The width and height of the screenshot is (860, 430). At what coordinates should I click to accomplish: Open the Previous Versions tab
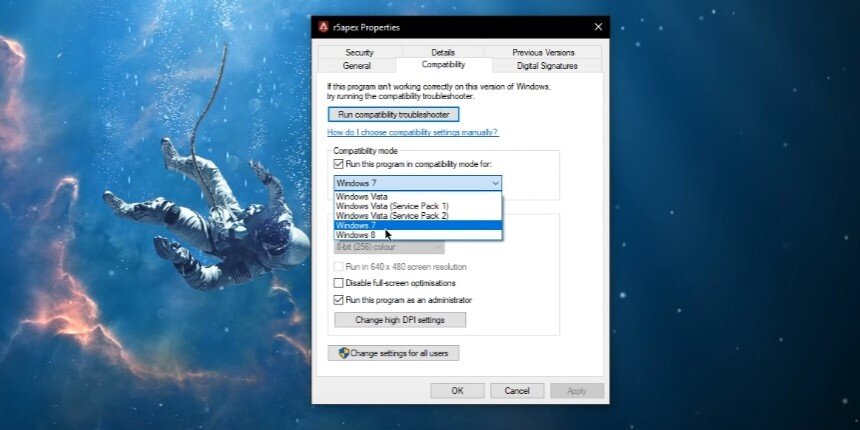(x=543, y=53)
